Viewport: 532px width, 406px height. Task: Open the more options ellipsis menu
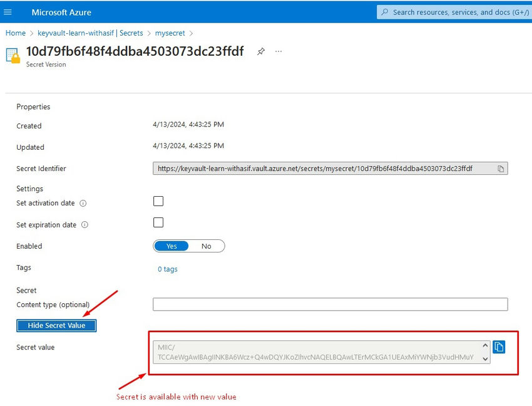click(278, 52)
